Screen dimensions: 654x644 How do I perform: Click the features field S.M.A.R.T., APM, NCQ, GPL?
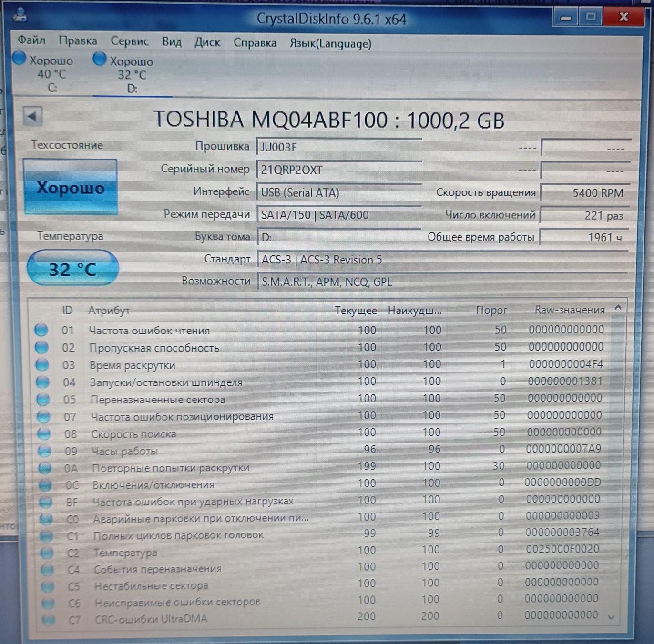[442, 282]
